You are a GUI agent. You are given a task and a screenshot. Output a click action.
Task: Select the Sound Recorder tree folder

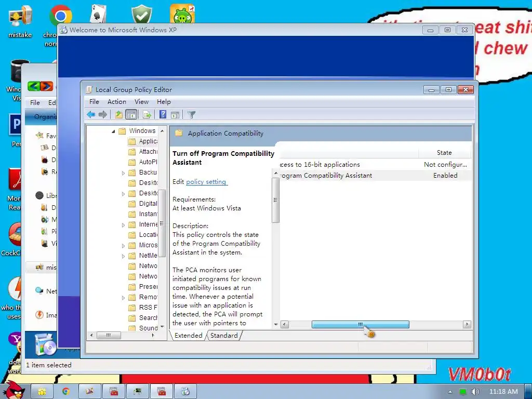click(143, 328)
